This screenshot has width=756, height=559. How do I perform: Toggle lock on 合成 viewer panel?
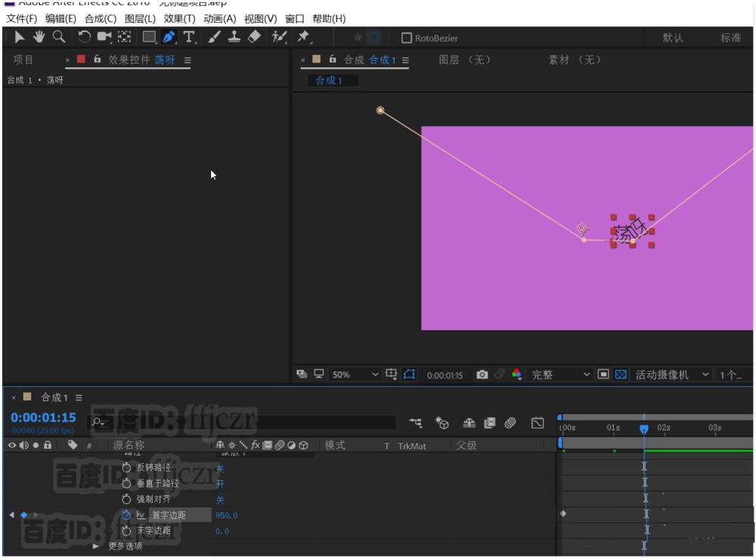332,59
